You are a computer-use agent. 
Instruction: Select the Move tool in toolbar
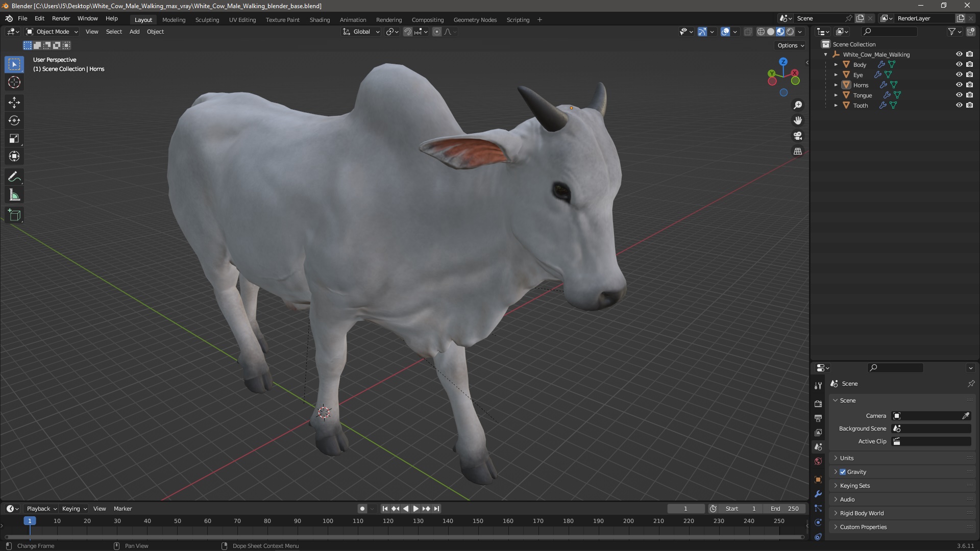tap(14, 103)
